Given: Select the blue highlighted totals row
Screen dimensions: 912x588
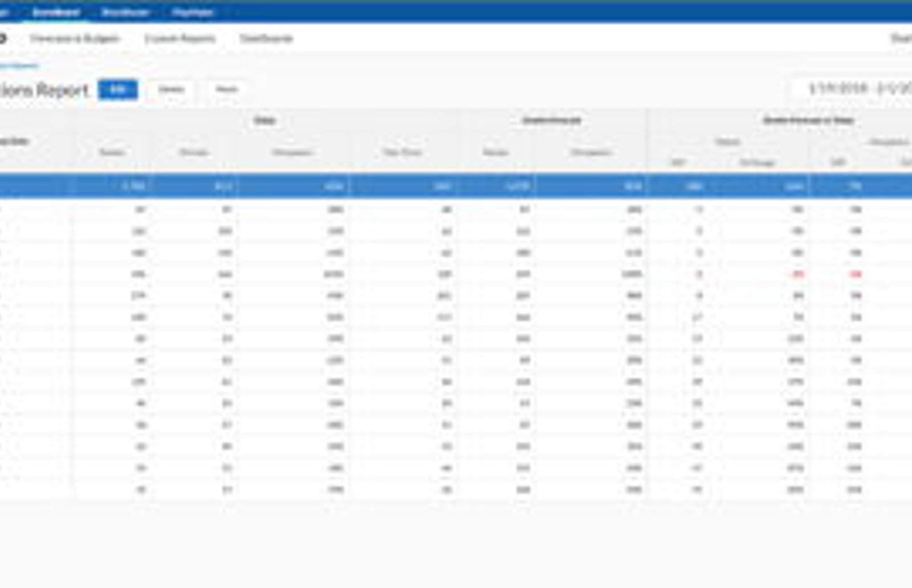Looking at the screenshot, I should [x=456, y=186].
